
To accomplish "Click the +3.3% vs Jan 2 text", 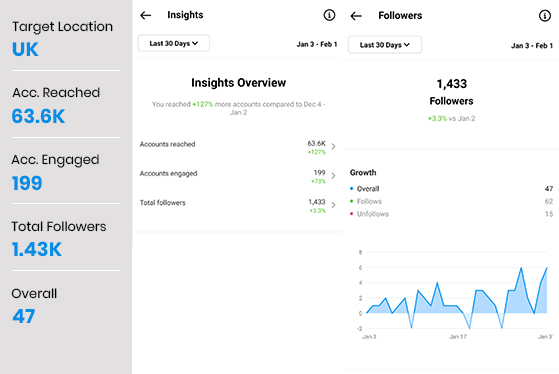I will (451, 119).
